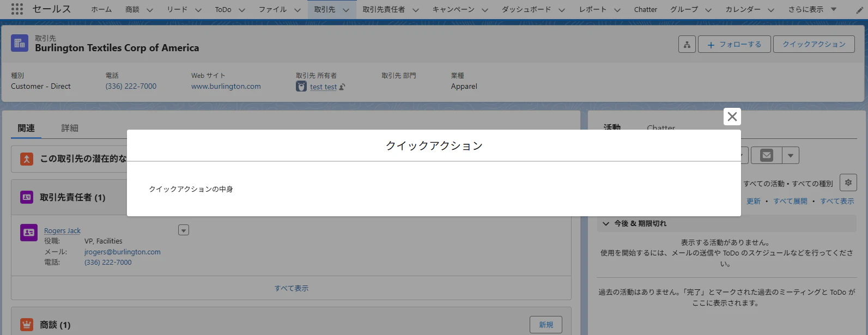Click the contacts icon beside 取引先責任者 (1)
Image resolution: width=868 pixels, height=335 pixels.
27,197
